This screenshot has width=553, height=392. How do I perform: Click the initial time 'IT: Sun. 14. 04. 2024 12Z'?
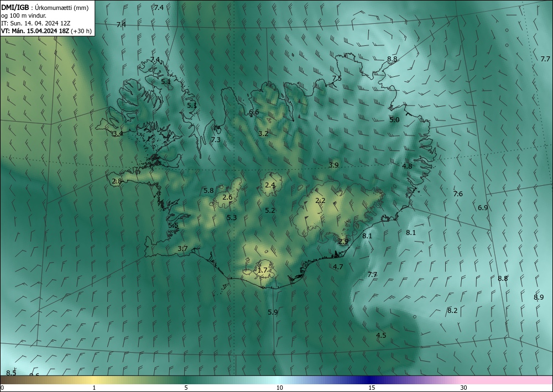tap(35, 23)
